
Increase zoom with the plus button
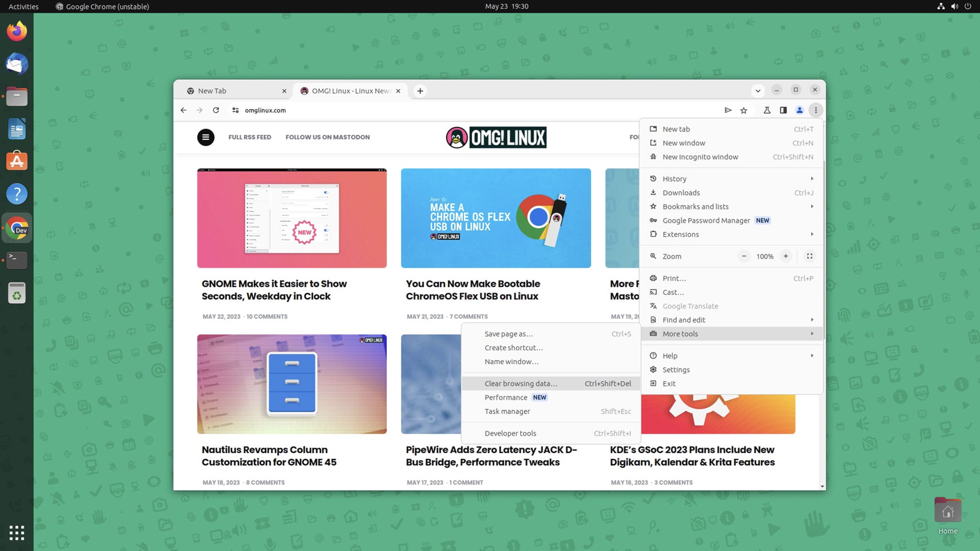click(786, 256)
